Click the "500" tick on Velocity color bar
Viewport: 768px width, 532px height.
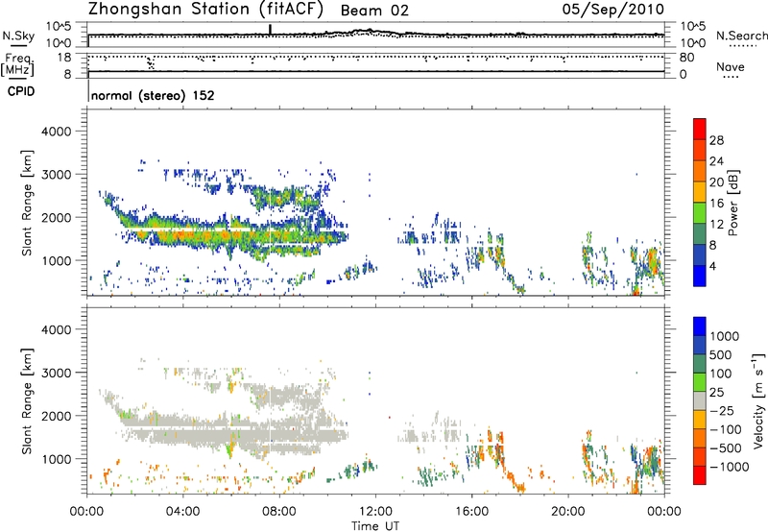pos(721,354)
